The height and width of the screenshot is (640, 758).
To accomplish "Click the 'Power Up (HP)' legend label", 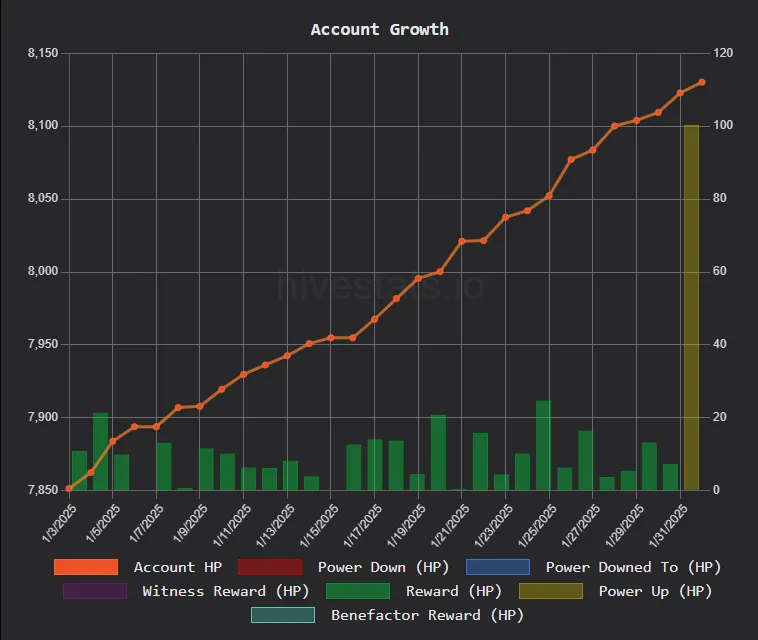I will point(655,591).
